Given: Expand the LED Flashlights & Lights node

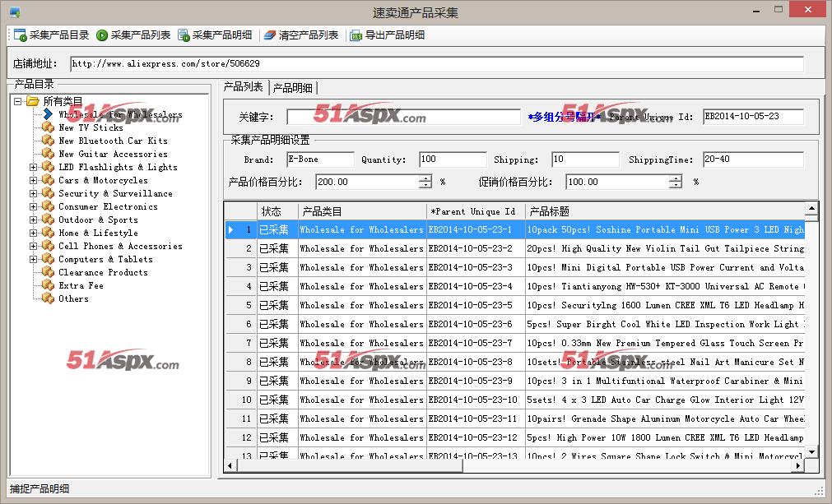Looking at the screenshot, I should (34, 167).
